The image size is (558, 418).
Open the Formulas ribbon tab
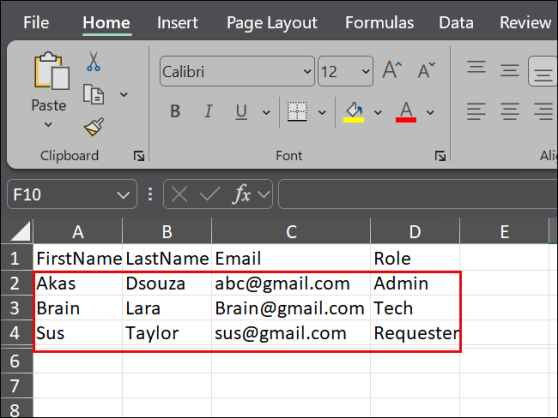click(x=379, y=23)
